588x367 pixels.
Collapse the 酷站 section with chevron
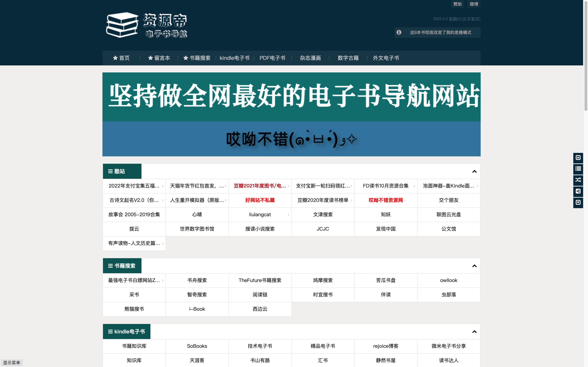(474, 171)
